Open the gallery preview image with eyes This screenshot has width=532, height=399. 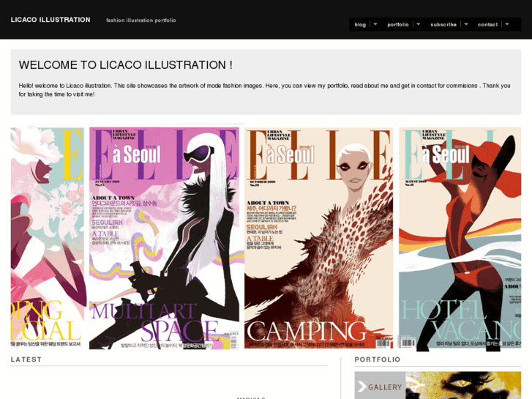click(463, 385)
